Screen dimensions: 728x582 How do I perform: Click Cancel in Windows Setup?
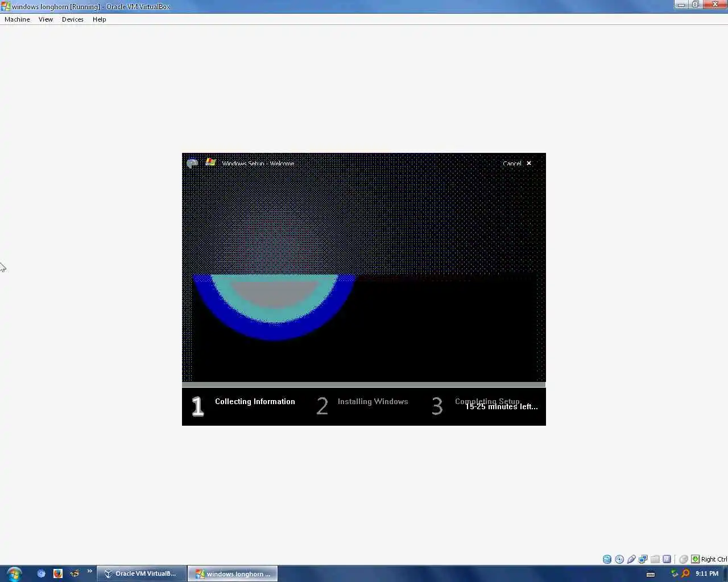512,163
